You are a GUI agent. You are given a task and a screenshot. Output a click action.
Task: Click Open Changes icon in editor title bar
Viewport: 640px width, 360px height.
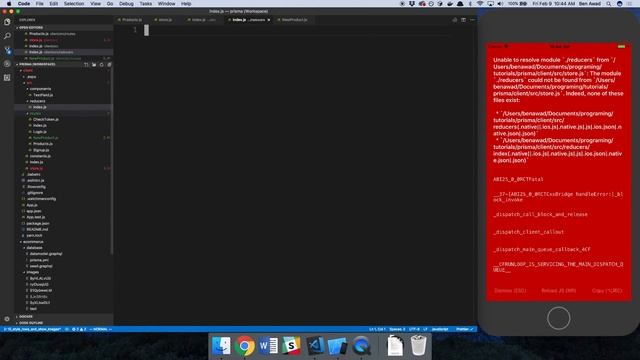[454, 20]
